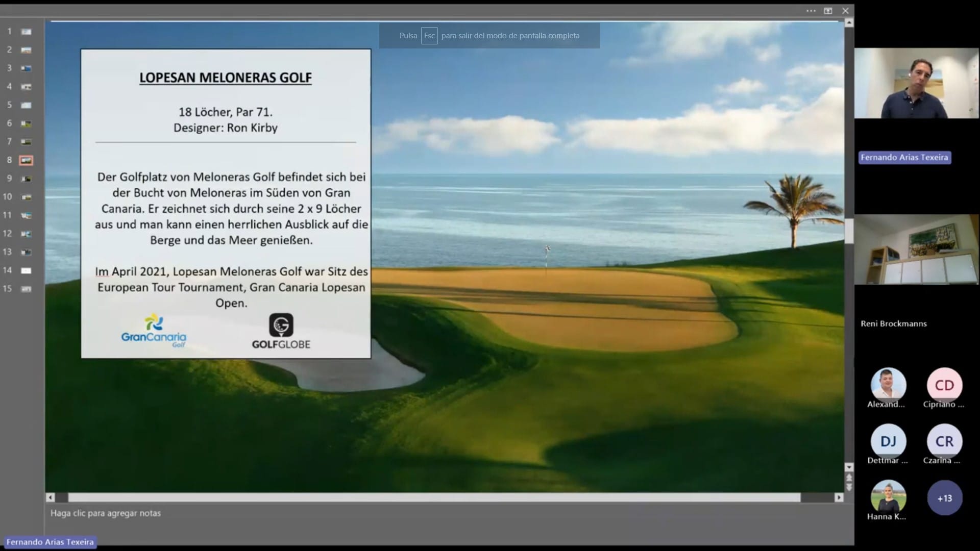Select slide 10 thumbnail
Viewport: 980px width, 551px height.
26,197
